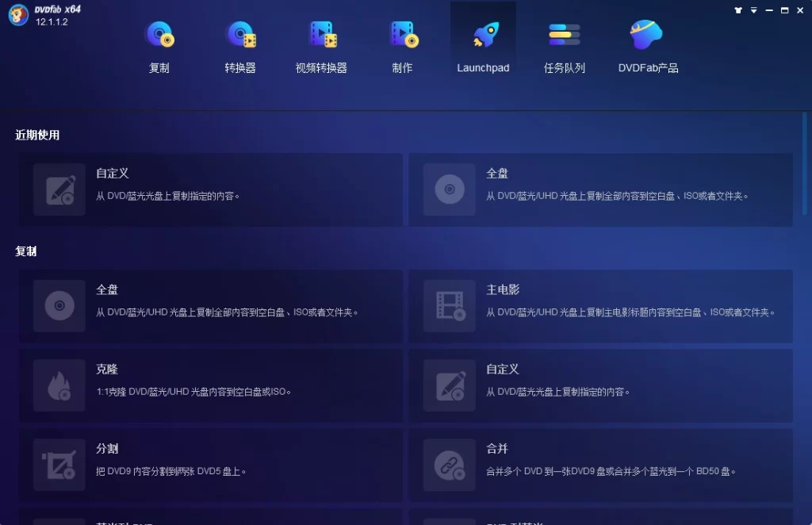
Task: Maximize the DVDFab window
Action: coord(784,10)
